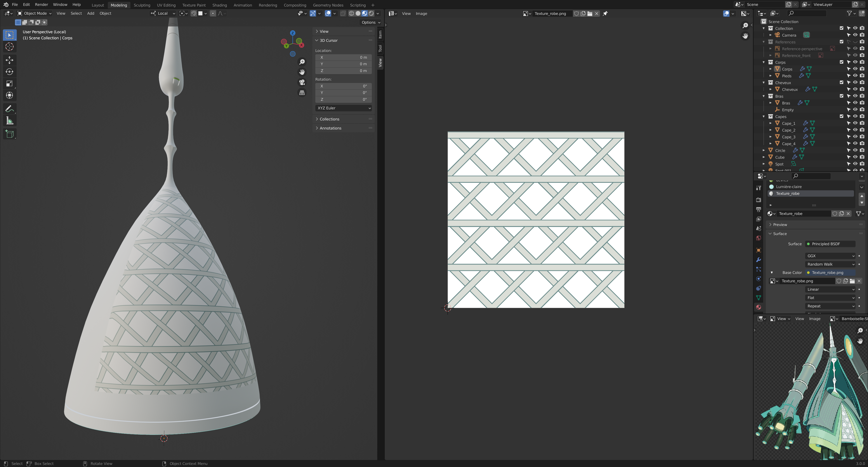Select the Move tool in toolbar
The width and height of the screenshot is (868, 467).
9,60
